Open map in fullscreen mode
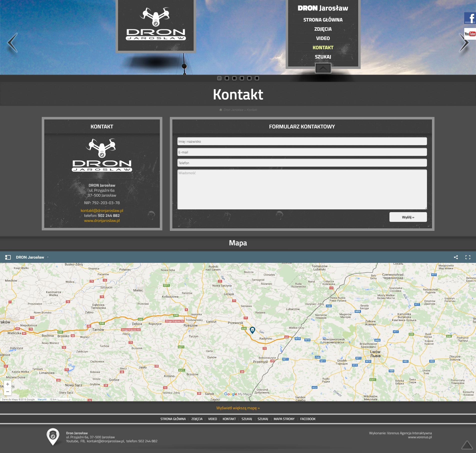 pyautogui.click(x=468, y=257)
